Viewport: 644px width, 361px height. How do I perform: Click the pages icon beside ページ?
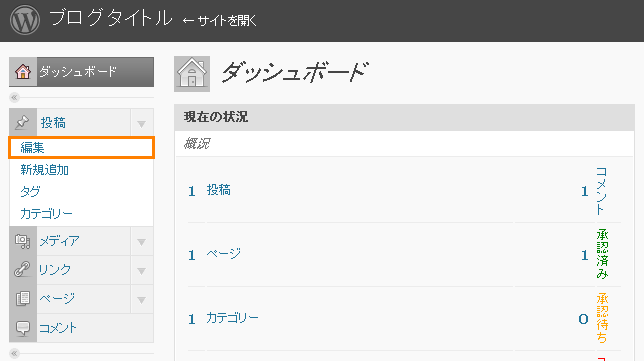tap(23, 298)
